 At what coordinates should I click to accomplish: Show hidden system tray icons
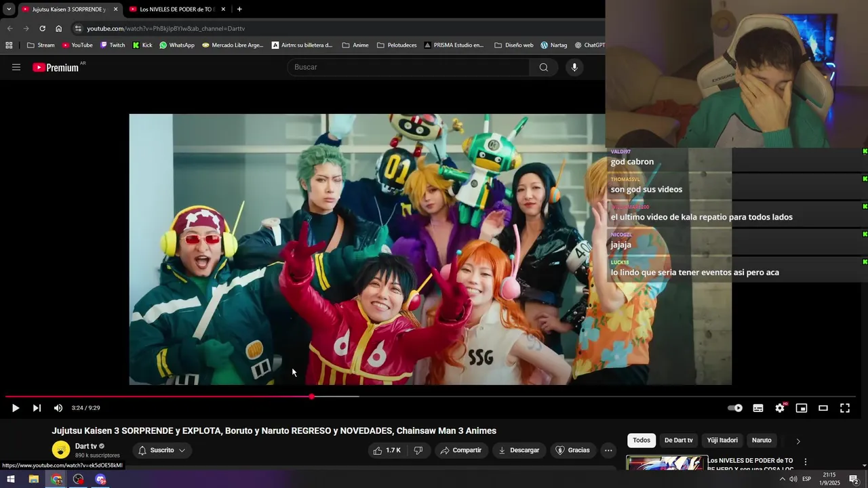(782, 479)
